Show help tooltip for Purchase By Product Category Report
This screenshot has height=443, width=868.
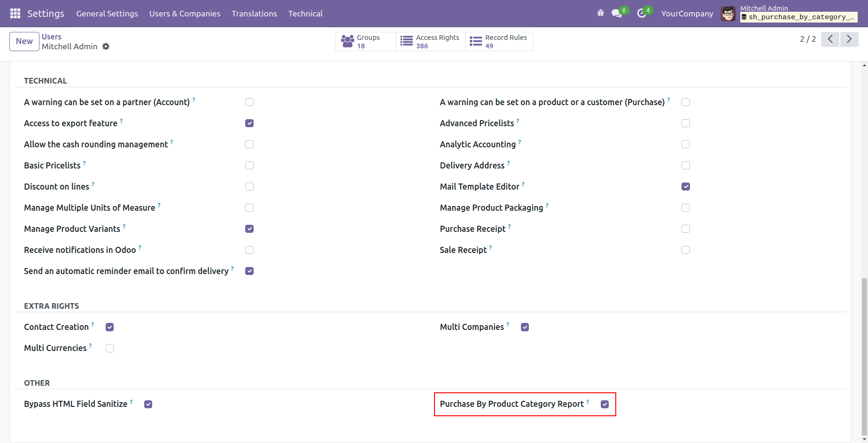[588, 401]
